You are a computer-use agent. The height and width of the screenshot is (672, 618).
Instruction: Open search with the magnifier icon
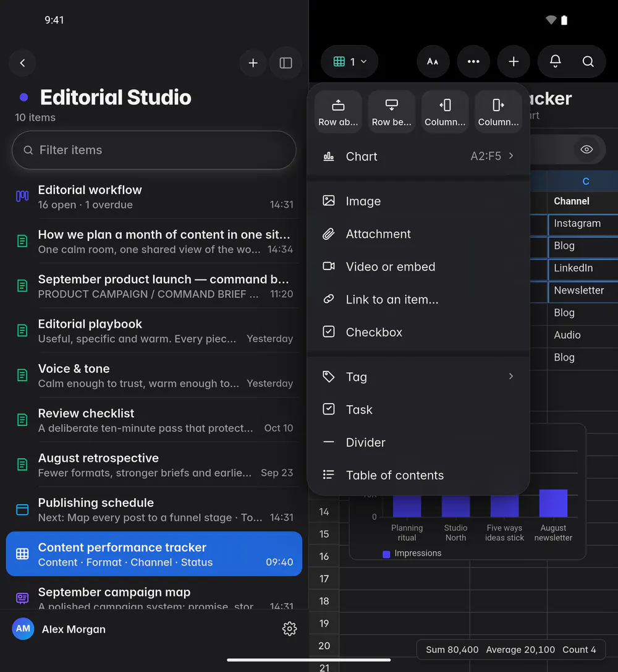588,62
